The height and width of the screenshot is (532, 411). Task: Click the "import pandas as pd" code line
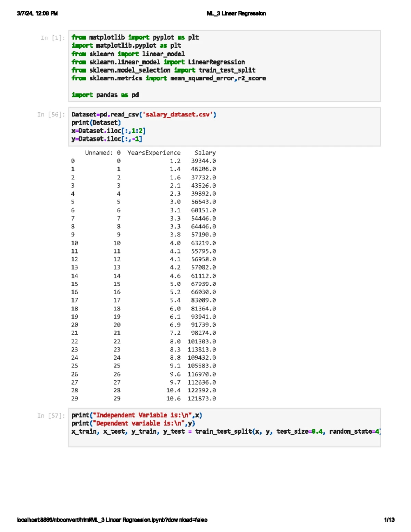(105, 95)
